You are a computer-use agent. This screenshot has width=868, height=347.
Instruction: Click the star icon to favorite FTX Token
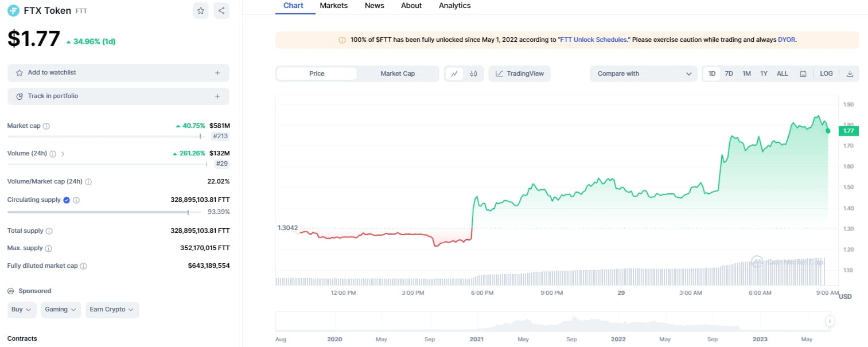[x=200, y=10]
